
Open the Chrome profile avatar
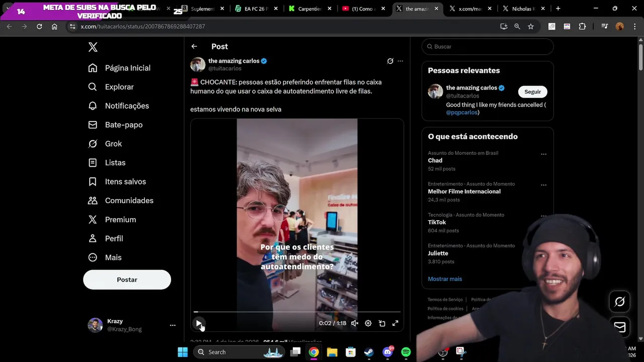(620, 26)
